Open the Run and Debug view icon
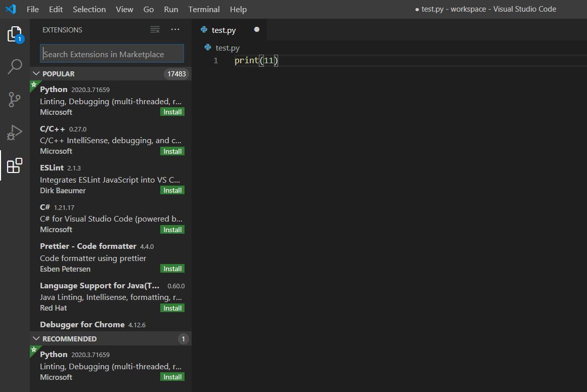 (15, 133)
